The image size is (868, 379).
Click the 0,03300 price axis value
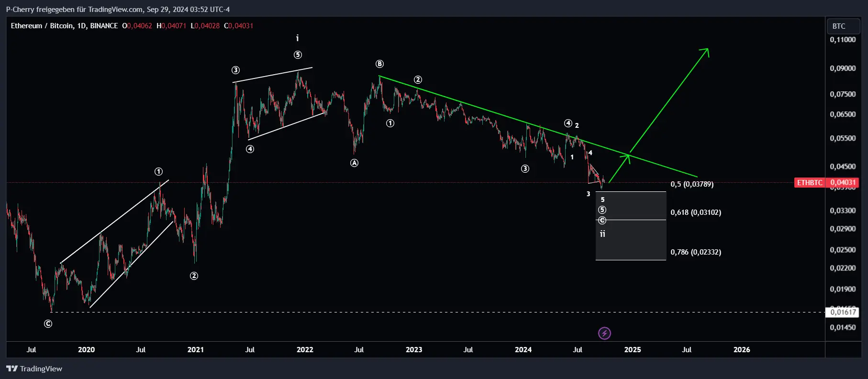[843, 211]
